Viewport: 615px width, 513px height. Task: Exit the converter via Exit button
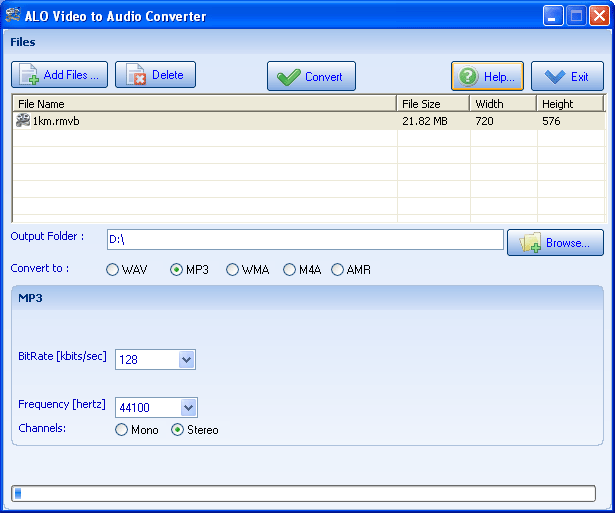click(567, 76)
